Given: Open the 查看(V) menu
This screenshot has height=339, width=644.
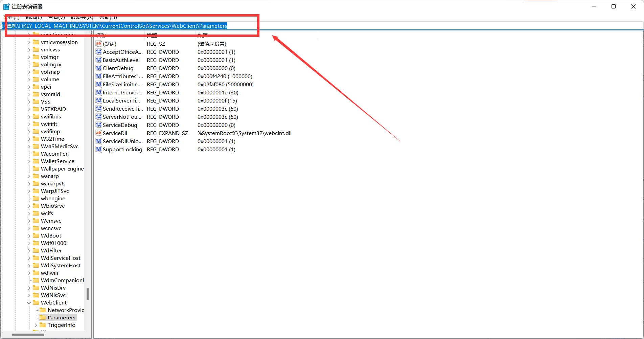Looking at the screenshot, I should 56,17.
